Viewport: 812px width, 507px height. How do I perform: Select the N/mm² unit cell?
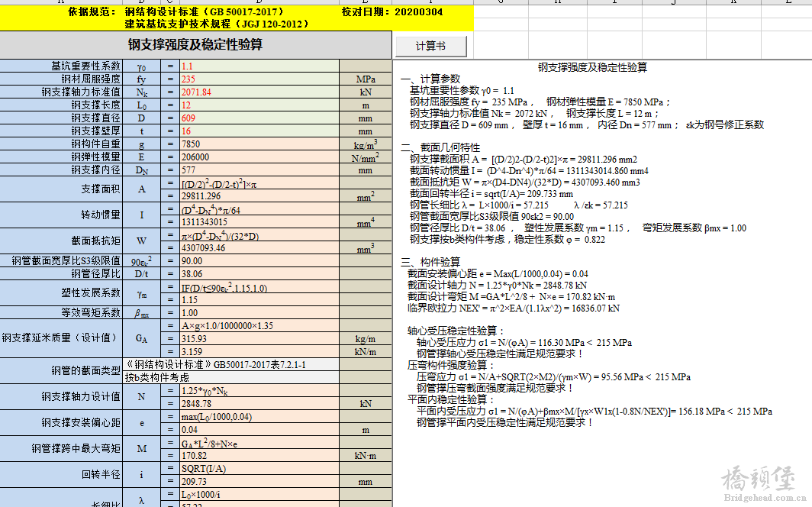(x=366, y=157)
